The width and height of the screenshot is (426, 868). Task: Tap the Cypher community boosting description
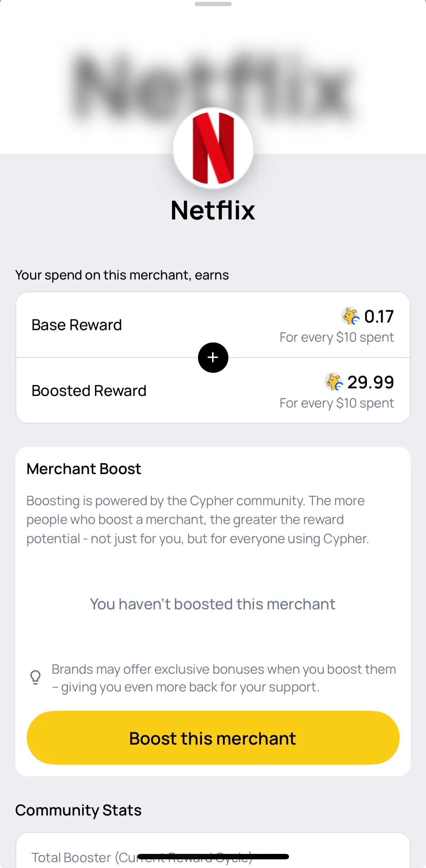point(198,520)
